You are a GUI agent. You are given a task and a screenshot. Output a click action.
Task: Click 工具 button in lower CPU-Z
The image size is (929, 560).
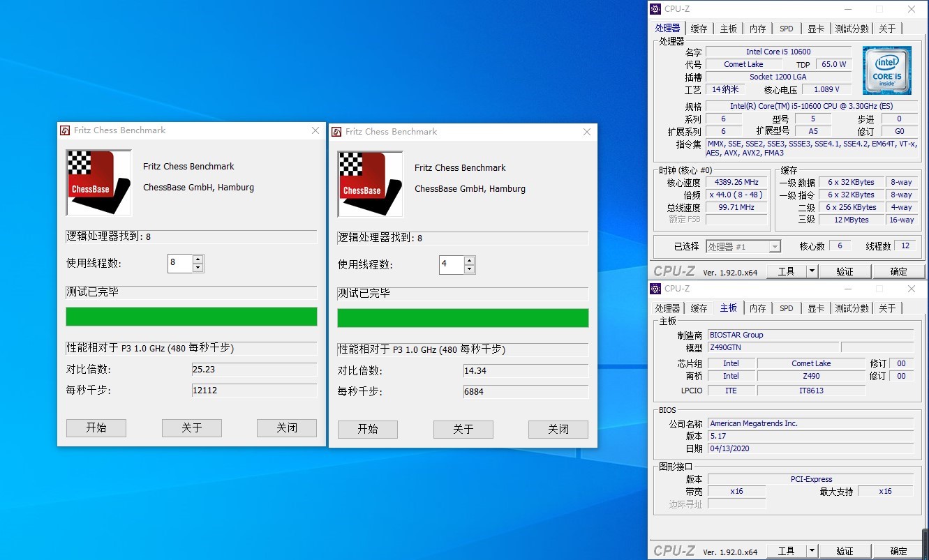pyautogui.click(x=787, y=551)
